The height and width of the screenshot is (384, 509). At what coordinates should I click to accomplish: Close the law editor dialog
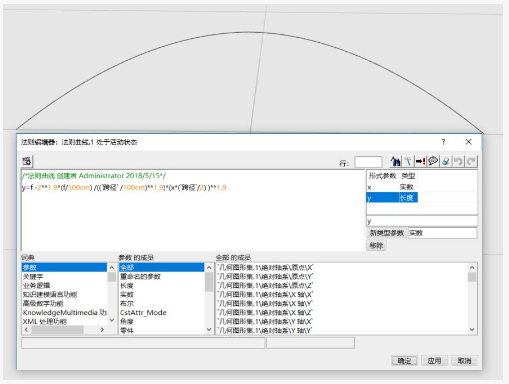[469, 142]
